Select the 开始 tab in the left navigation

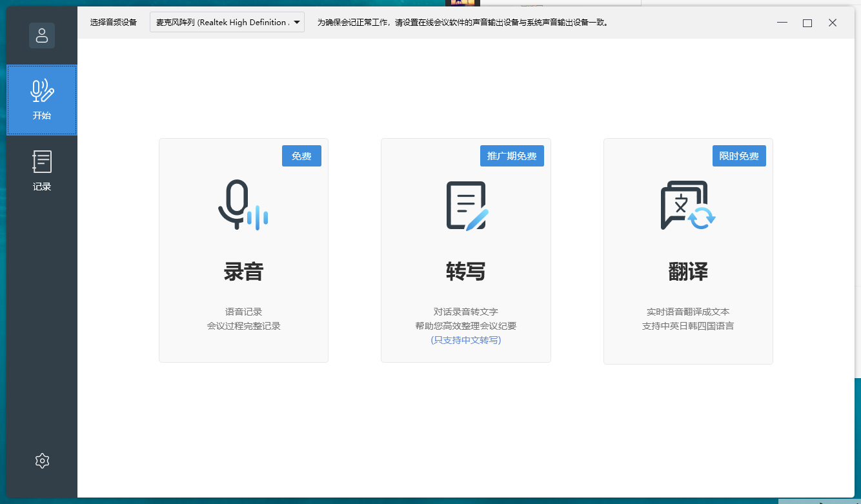click(41, 100)
